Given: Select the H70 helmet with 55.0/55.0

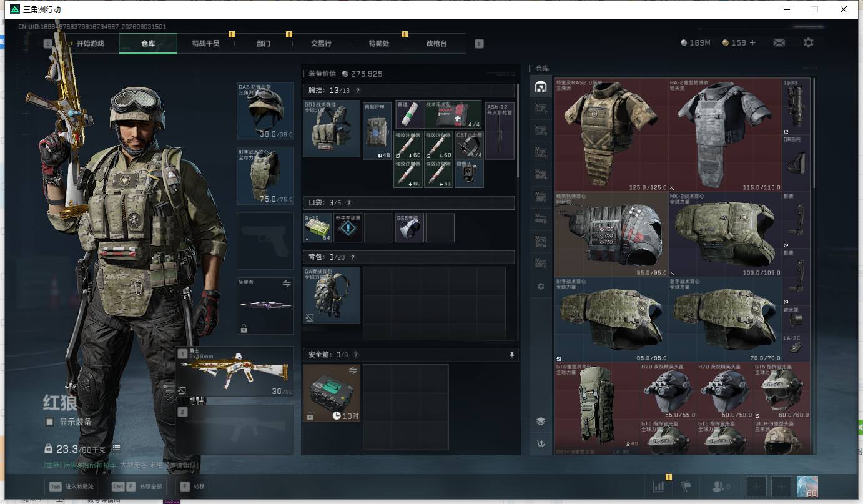Looking at the screenshot, I should [668, 391].
